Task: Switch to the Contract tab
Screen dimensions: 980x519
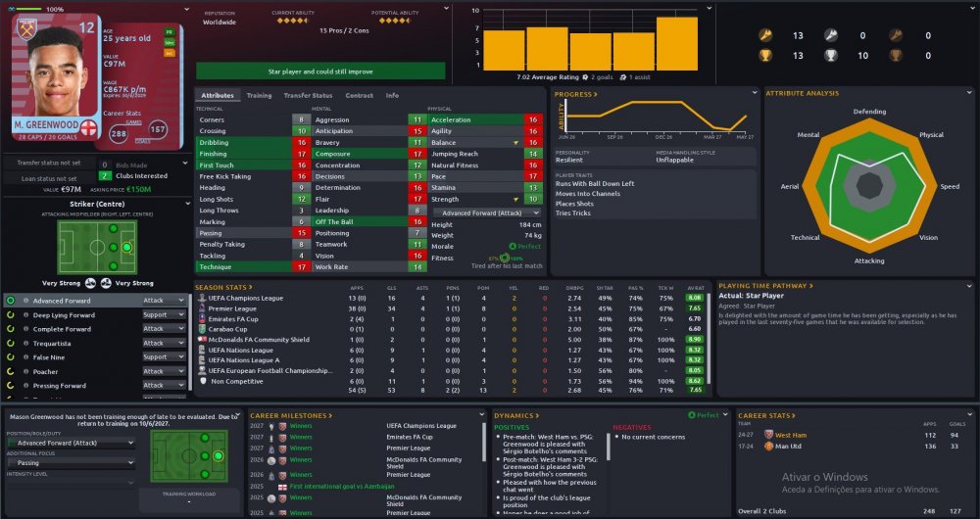Action: pos(360,96)
